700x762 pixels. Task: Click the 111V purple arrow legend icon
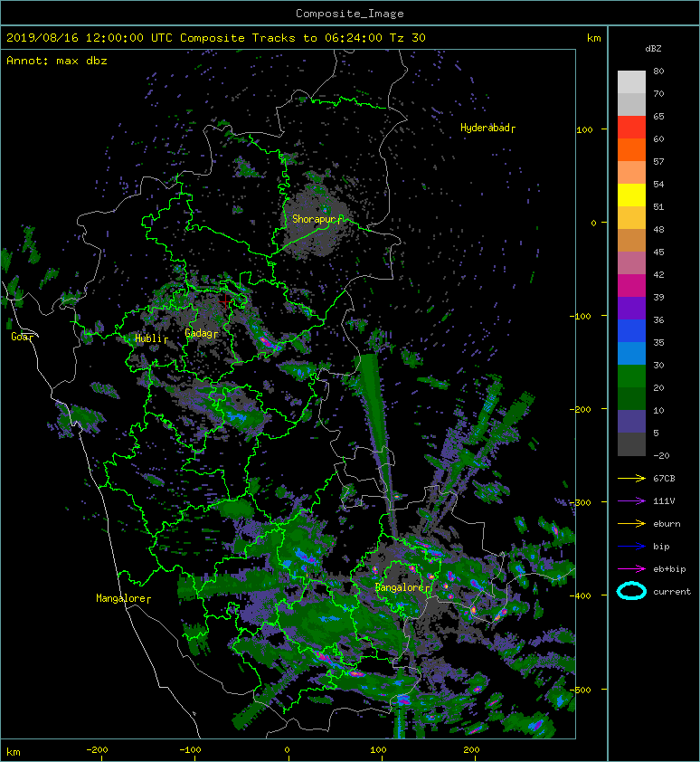tap(631, 501)
